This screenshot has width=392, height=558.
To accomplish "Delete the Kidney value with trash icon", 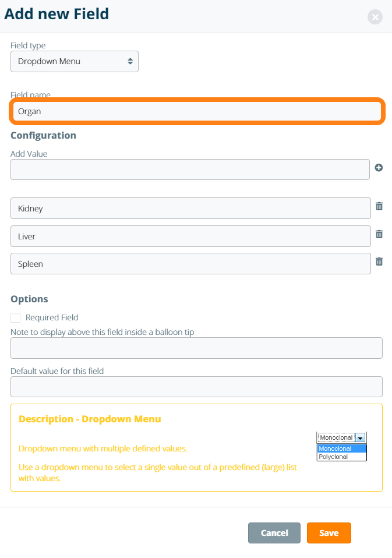I will coord(379,206).
